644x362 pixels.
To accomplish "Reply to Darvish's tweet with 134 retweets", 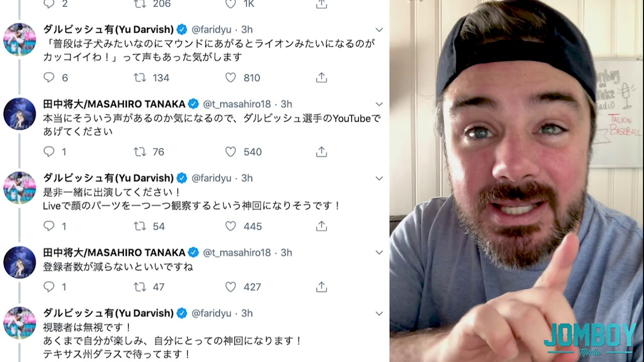I will (x=49, y=77).
